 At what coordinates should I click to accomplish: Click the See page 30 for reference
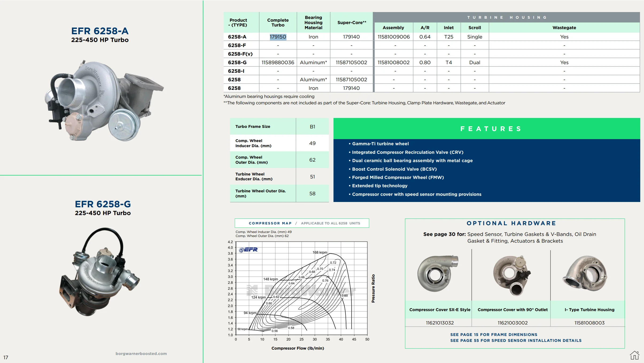444,234
